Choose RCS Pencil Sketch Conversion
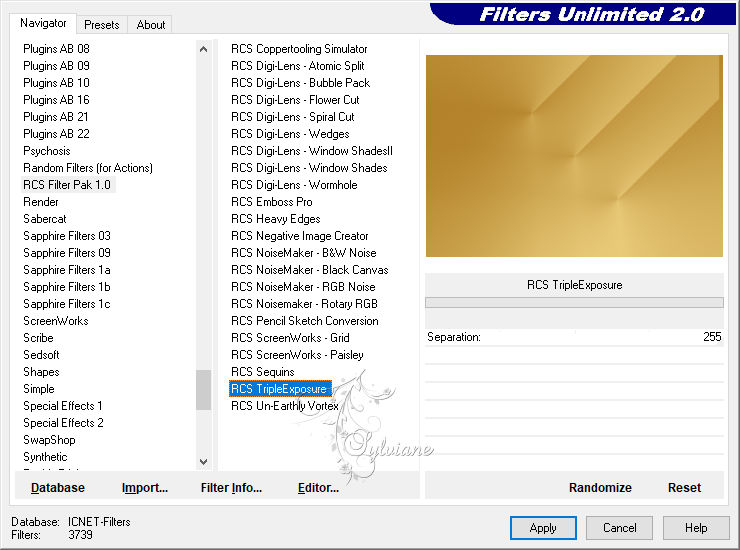The height and width of the screenshot is (550, 740). 304,321
